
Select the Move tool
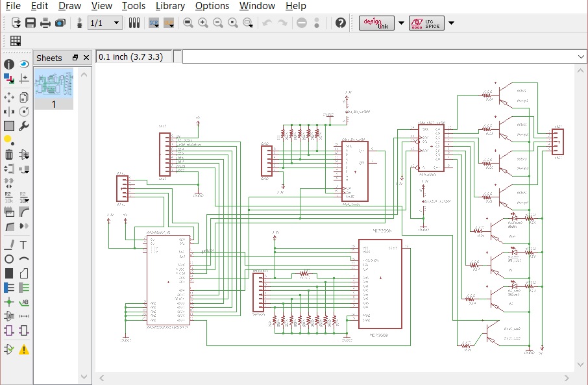point(8,97)
